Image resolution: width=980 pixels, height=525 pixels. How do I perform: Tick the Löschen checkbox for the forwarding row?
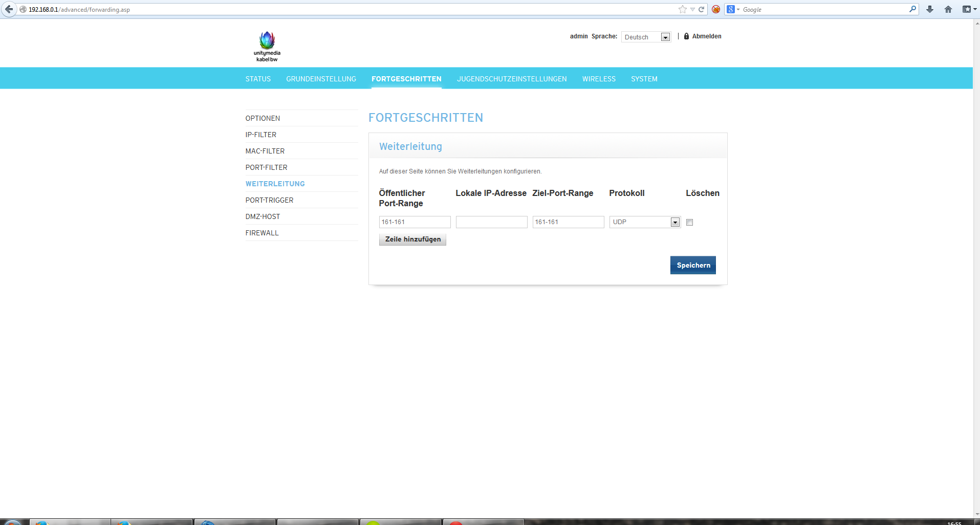689,222
